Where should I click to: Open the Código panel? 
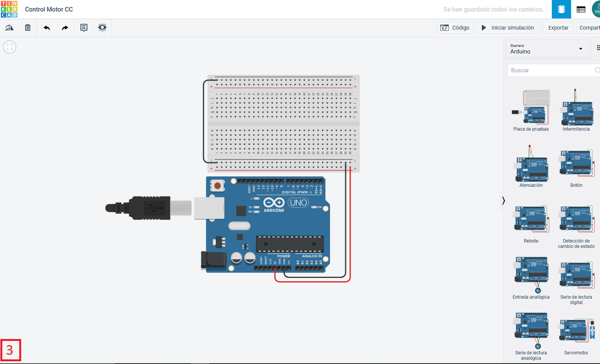(x=455, y=28)
